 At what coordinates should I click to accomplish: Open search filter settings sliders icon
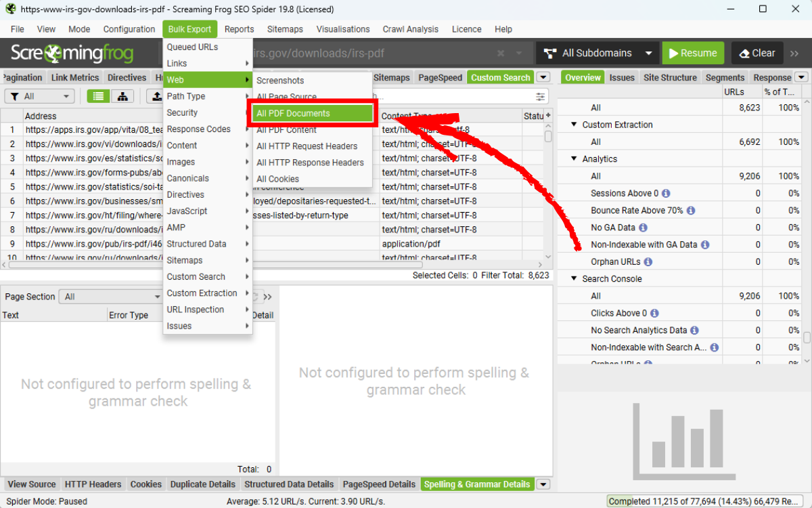540,97
